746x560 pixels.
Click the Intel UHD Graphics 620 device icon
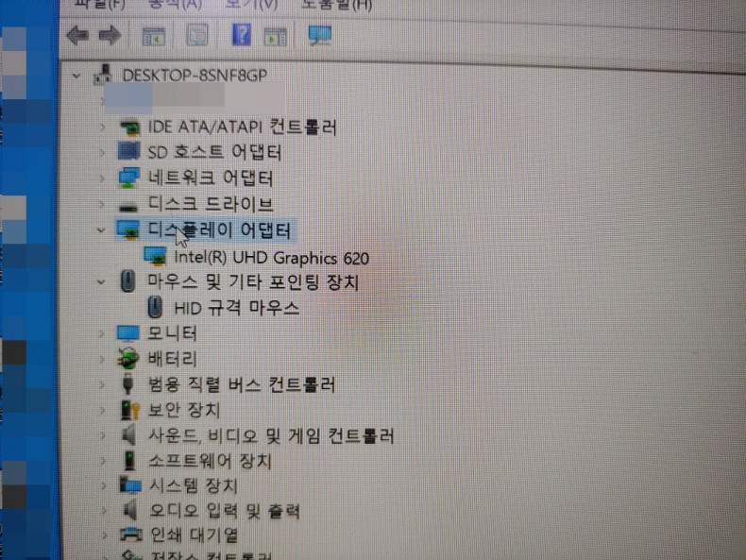click(x=155, y=257)
